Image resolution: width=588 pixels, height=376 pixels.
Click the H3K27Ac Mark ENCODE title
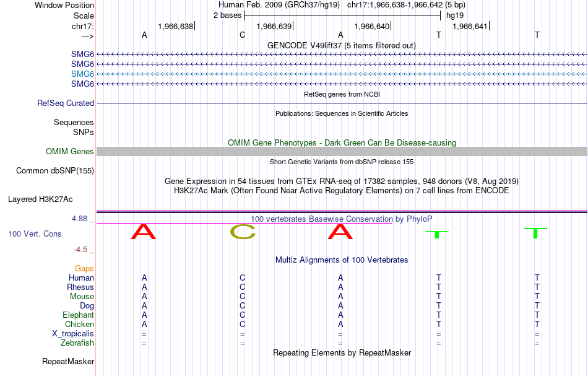click(x=342, y=190)
